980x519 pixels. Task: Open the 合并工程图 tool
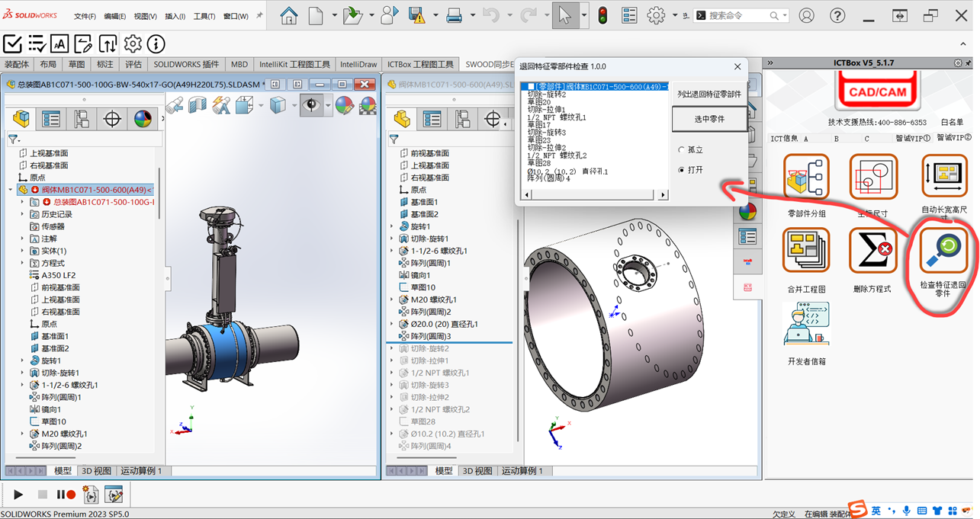tap(806, 251)
